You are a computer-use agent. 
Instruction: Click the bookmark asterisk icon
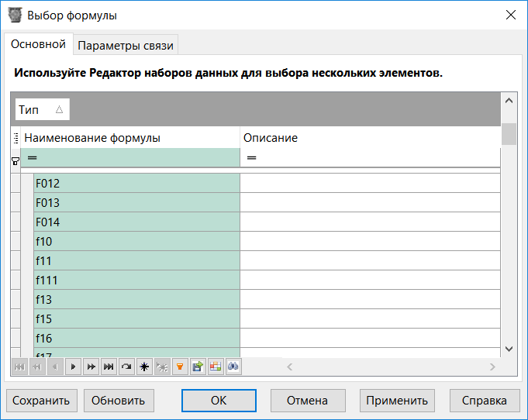pos(144,367)
